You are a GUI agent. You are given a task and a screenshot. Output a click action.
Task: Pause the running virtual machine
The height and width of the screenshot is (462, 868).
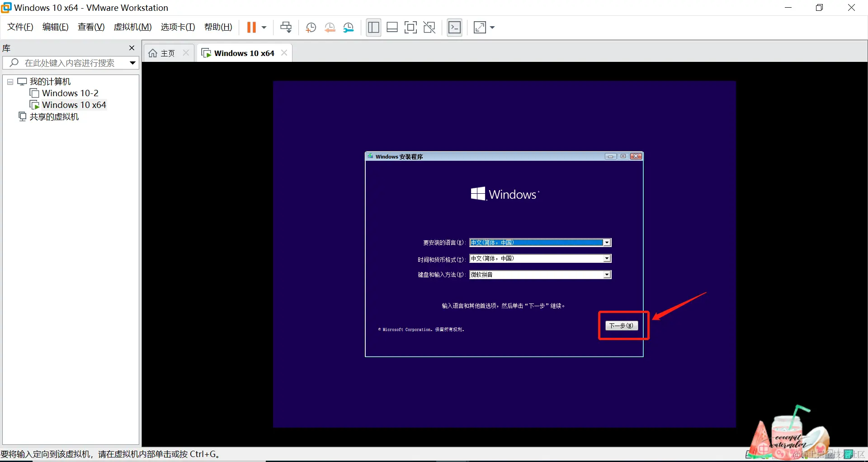point(251,28)
